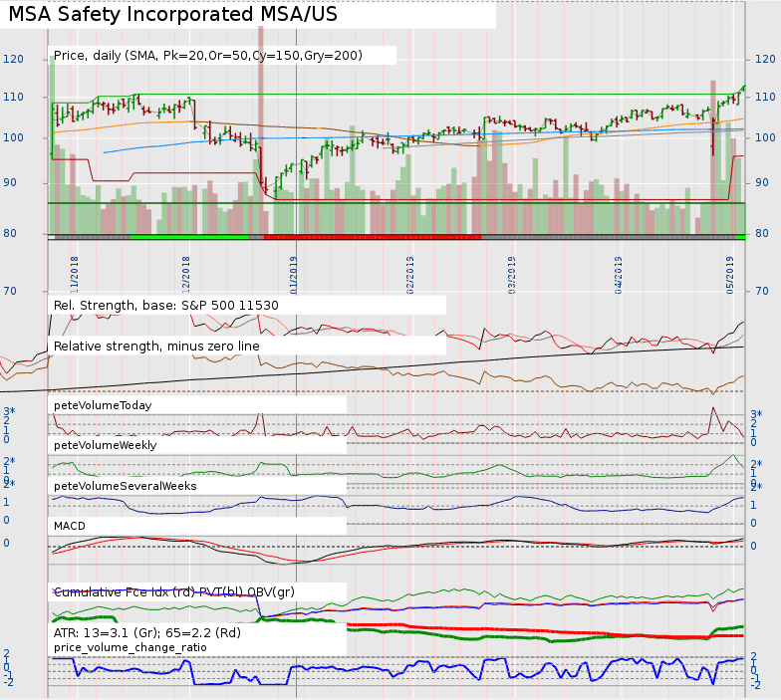The height and width of the screenshot is (700, 781).
Task: Click the Price, daily SMA legend label
Action: click(207, 56)
